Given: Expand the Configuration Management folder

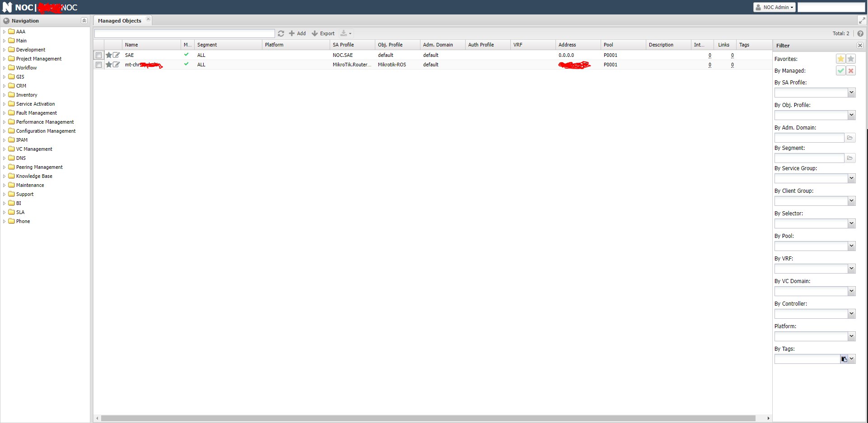Looking at the screenshot, I should tap(5, 131).
